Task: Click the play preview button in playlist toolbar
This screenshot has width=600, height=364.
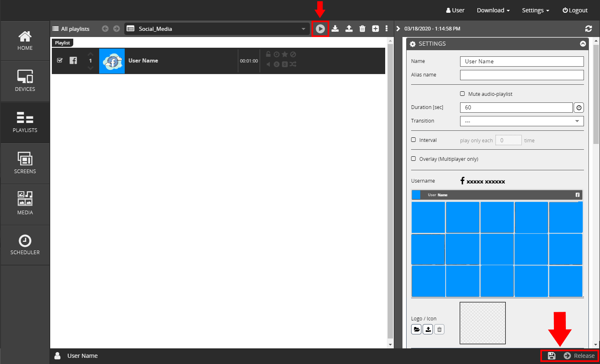Action: pyautogui.click(x=320, y=29)
